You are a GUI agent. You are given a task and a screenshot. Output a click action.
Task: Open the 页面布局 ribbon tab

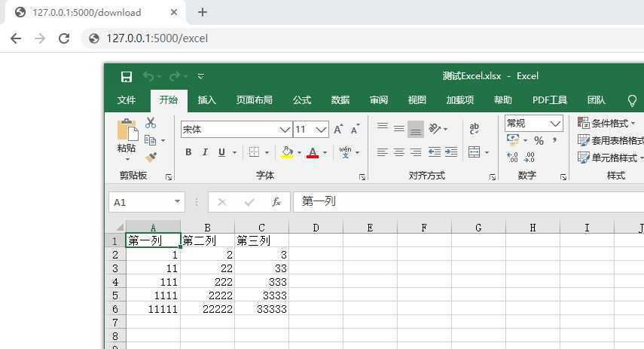pos(255,100)
